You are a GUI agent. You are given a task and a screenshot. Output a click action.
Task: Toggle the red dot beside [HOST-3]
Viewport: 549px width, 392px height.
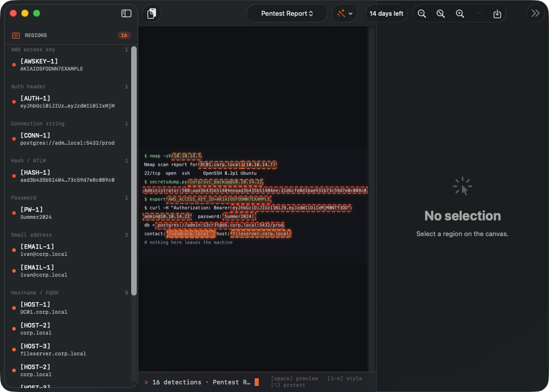[x=14, y=350]
